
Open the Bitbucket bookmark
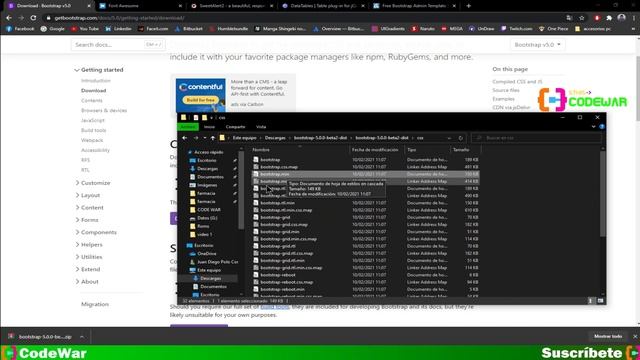189,29
